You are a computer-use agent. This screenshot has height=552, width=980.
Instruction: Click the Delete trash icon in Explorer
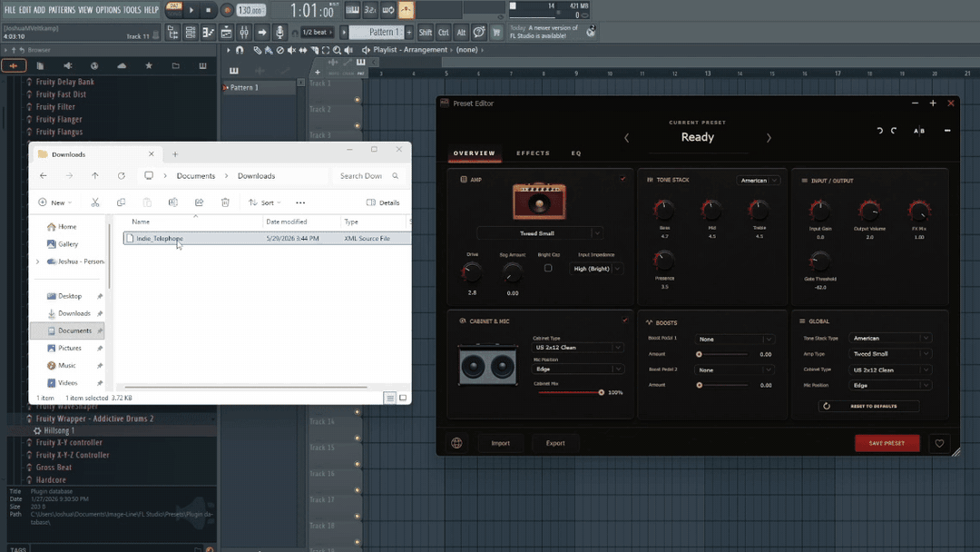coord(225,202)
